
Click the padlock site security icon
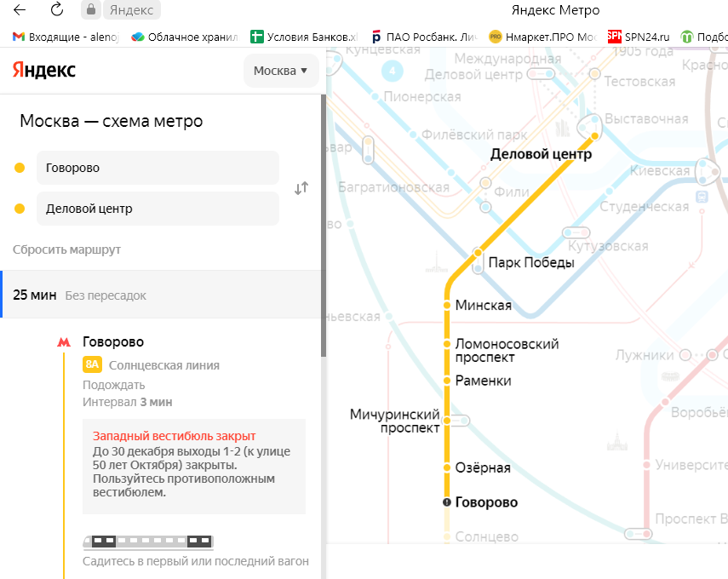(x=90, y=10)
